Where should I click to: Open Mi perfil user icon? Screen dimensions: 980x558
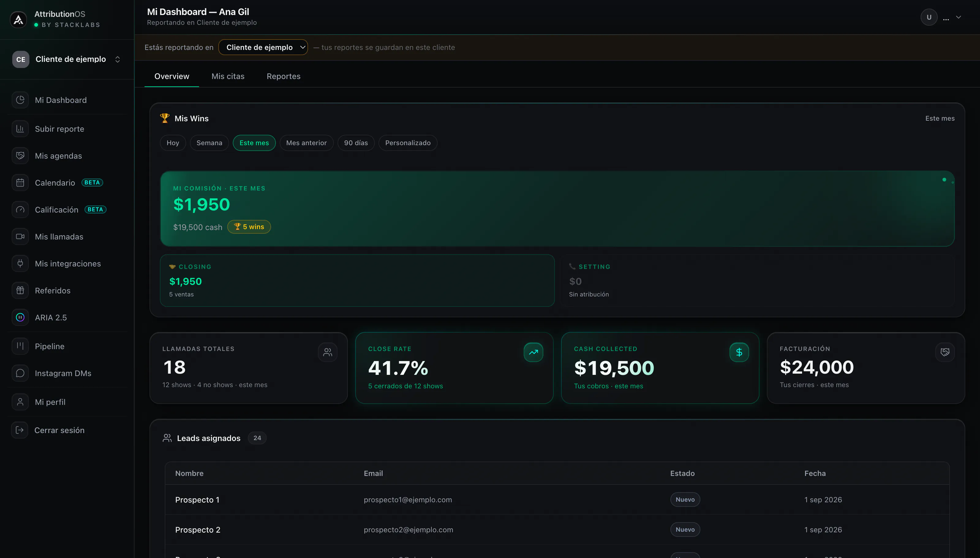point(20,402)
